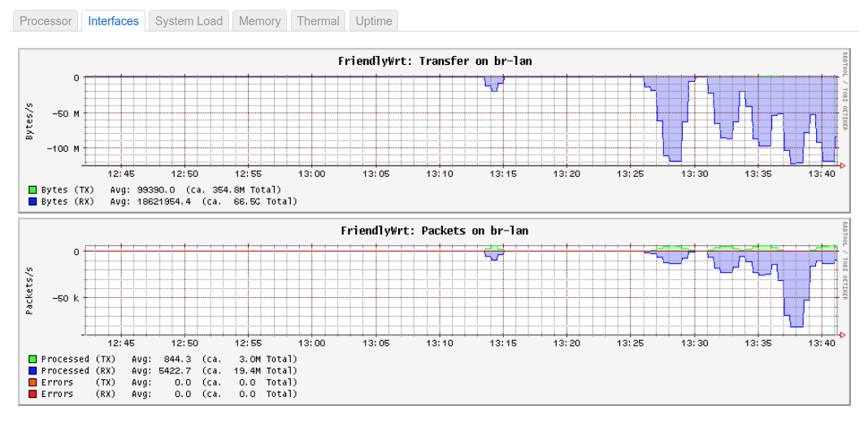The height and width of the screenshot is (423, 868).
Task: Click the 'Transfer on br-lan' graph title
Action: 435,61
